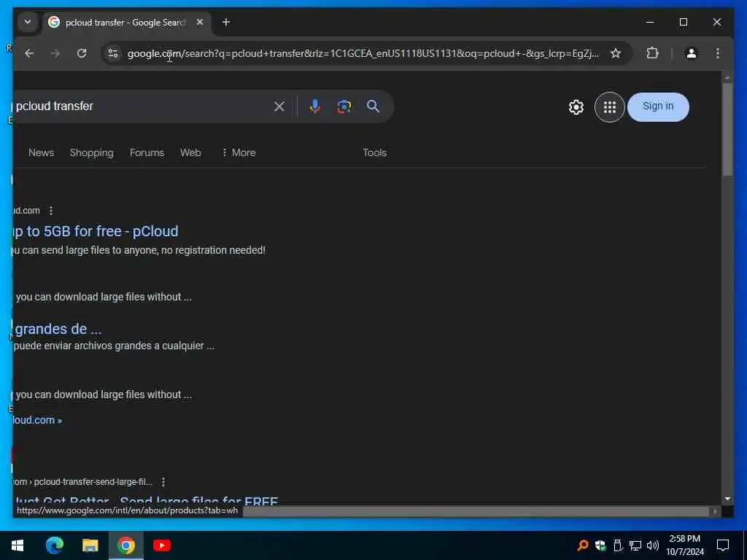Click the scroll down arrow
The width and height of the screenshot is (747, 560).
coord(727,499)
